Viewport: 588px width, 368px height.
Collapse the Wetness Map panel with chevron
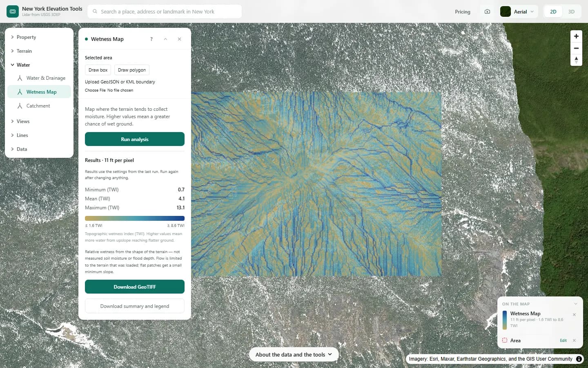165,39
